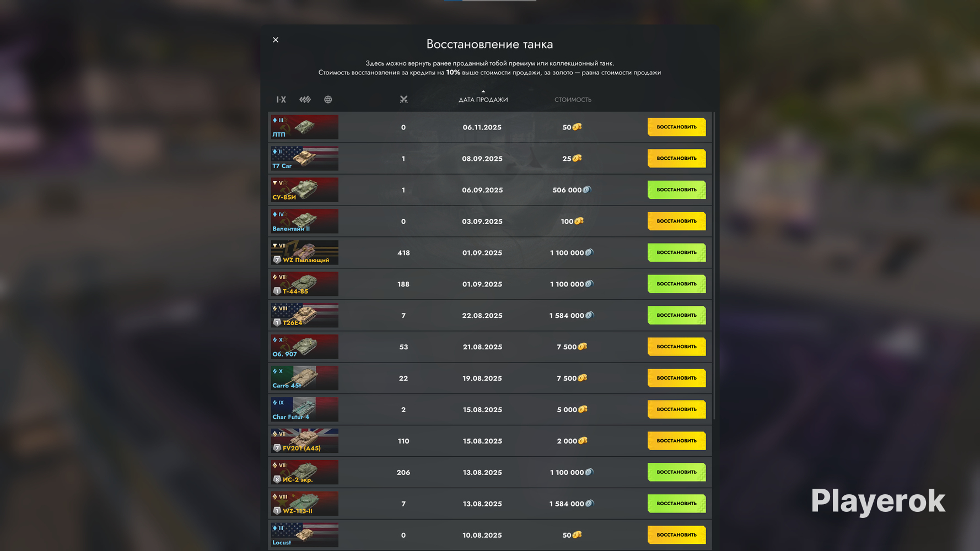980x551 pixels.
Task: Restore the СУ-85И for credits
Action: pos(676,190)
